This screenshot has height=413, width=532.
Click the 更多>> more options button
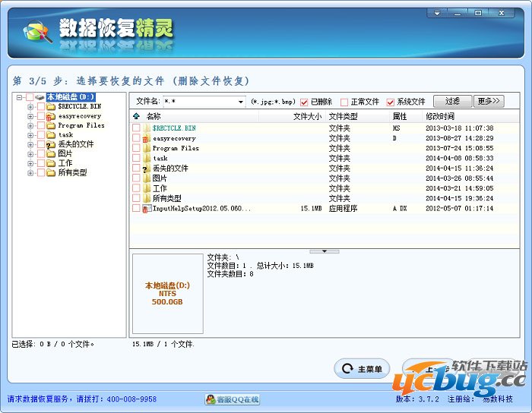coord(489,101)
